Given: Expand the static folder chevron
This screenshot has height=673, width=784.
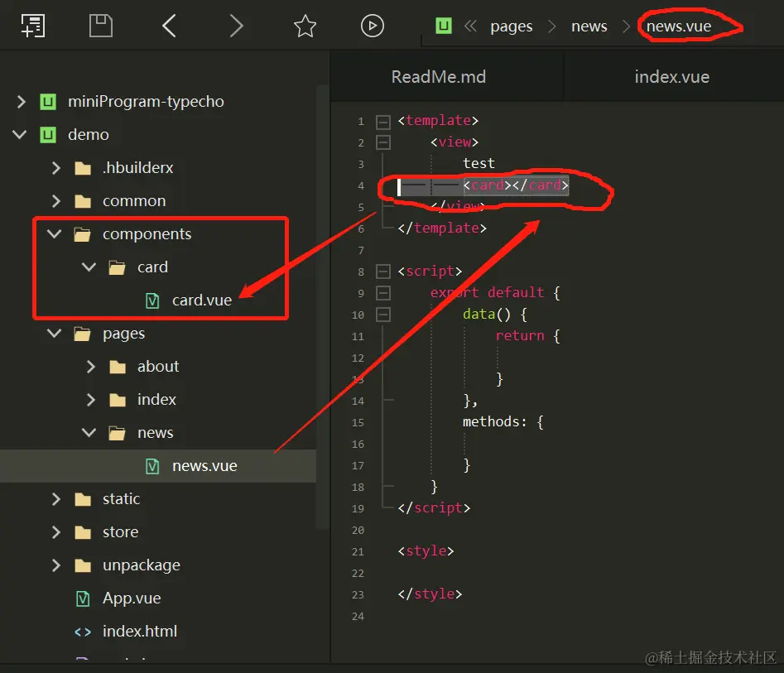Looking at the screenshot, I should point(56,499).
